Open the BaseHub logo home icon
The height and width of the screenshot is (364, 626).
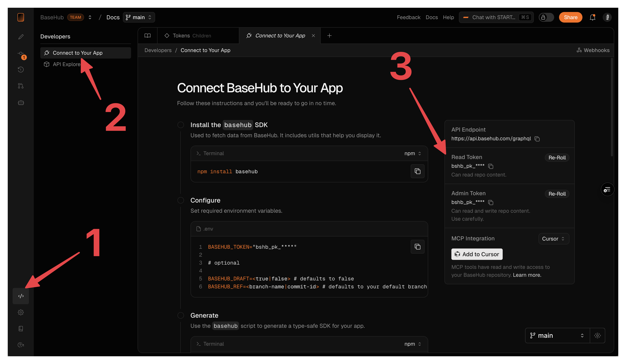[21, 17]
